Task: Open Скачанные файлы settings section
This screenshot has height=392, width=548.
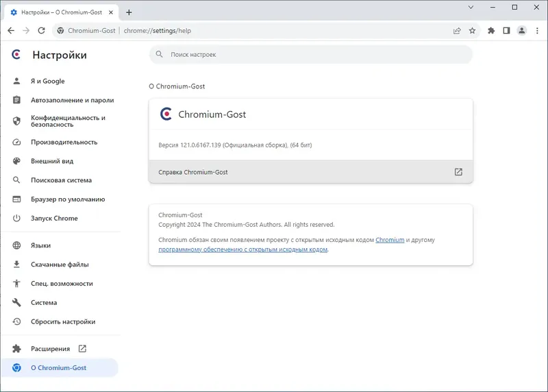Action: 60,265
